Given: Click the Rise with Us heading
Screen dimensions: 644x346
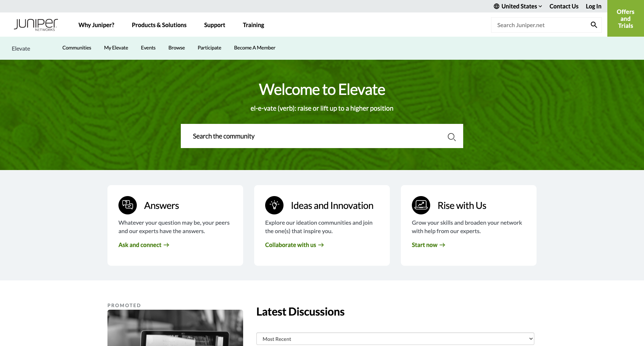Looking at the screenshot, I should (x=462, y=206).
